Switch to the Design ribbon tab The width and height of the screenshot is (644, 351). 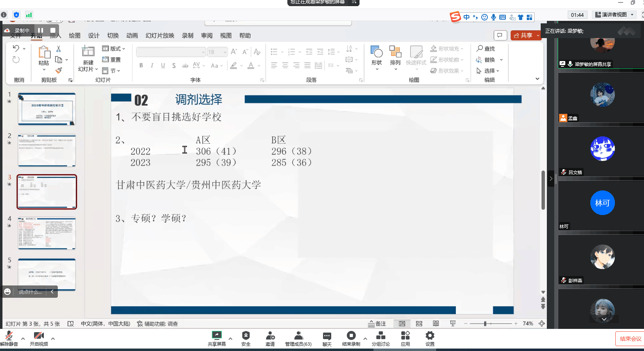click(93, 36)
